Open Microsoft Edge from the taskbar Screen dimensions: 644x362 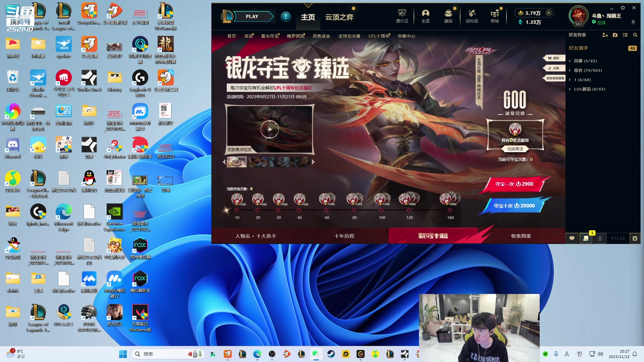click(257, 354)
